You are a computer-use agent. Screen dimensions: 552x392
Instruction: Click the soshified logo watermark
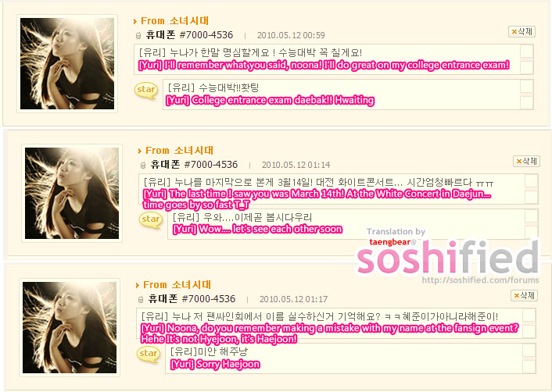(x=448, y=257)
